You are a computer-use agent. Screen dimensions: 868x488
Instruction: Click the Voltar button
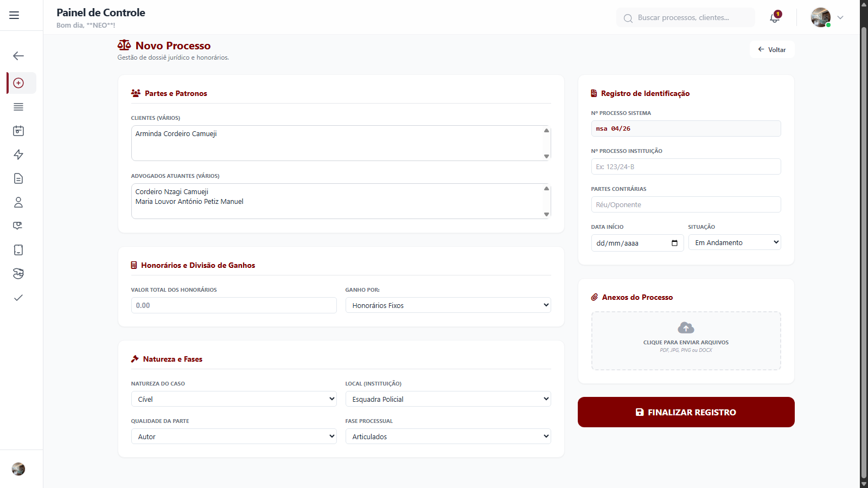772,49
